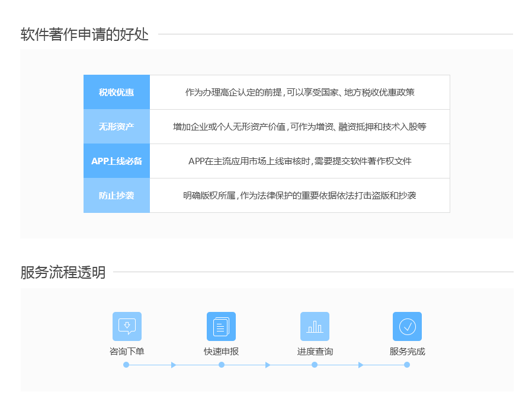Click the 进度查询 bar chart icon
532x408 pixels.
click(x=315, y=326)
